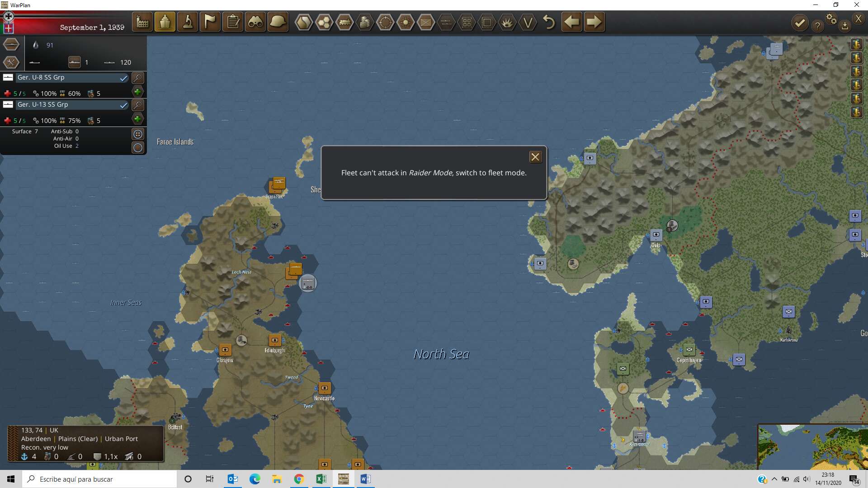The image size is (868, 488).
Task: Close the Raider Mode warning dialog
Action: click(x=535, y=157)
